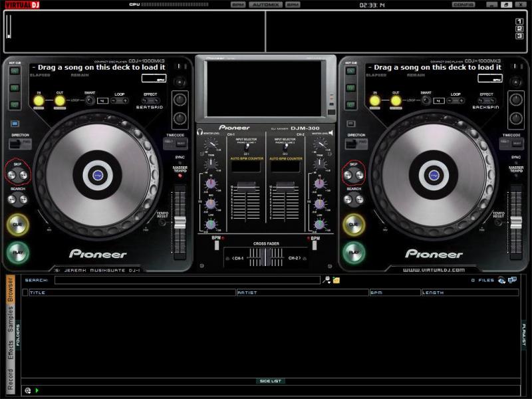Sort the list by TITLE column
Screen dimensions: 532x399
tap(132, 293)
